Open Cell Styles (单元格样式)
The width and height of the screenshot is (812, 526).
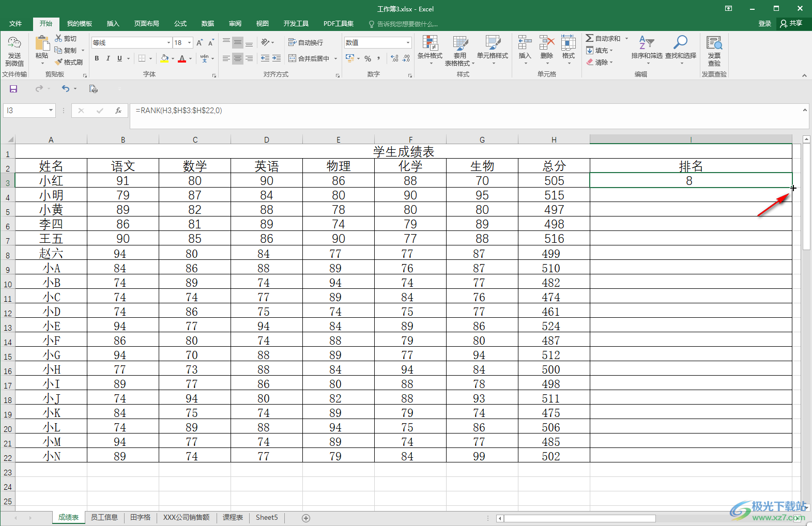[493, 50]
